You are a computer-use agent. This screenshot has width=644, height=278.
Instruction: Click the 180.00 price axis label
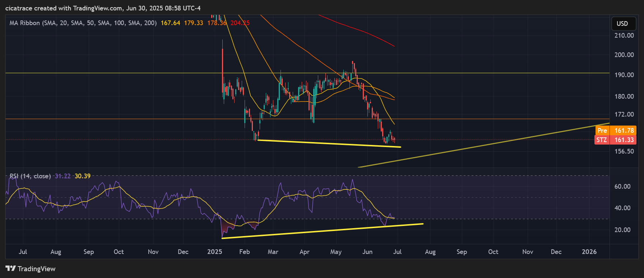coord(624,96)
